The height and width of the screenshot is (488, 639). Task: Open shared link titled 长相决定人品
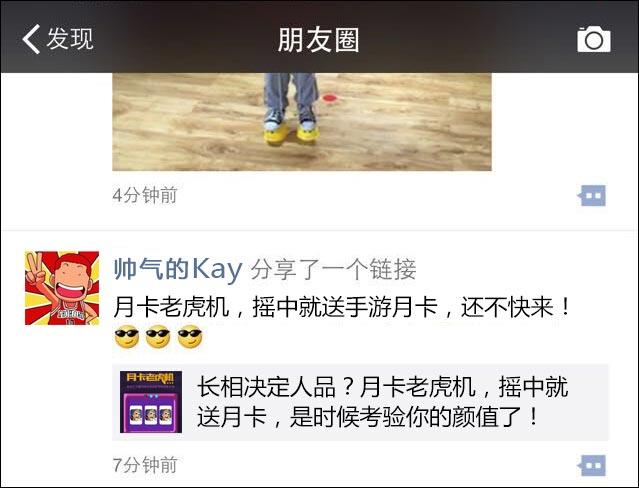[360, 402]
